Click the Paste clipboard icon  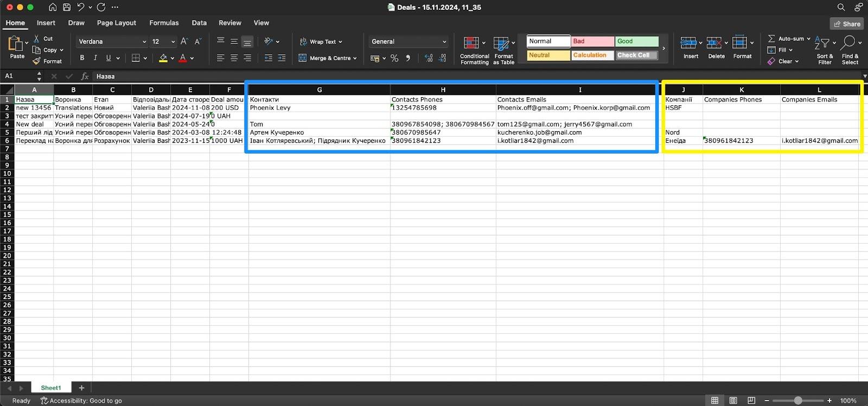(16, 43)
